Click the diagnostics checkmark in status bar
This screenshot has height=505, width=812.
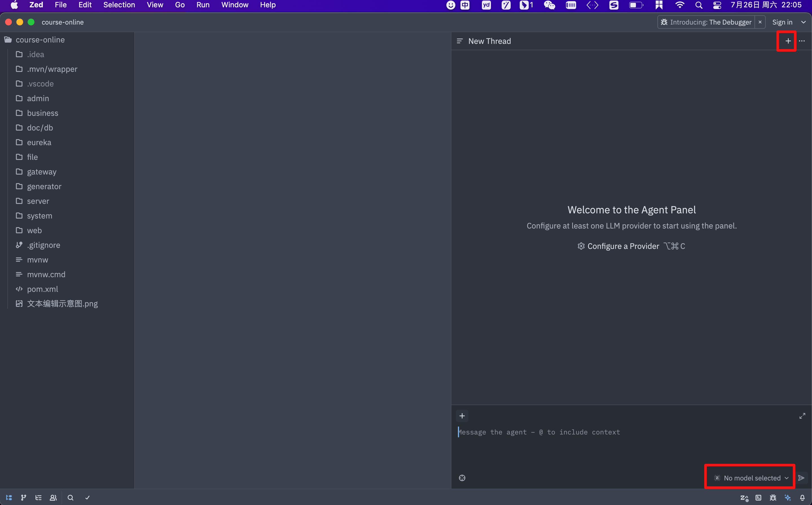(x=87, y=498)
